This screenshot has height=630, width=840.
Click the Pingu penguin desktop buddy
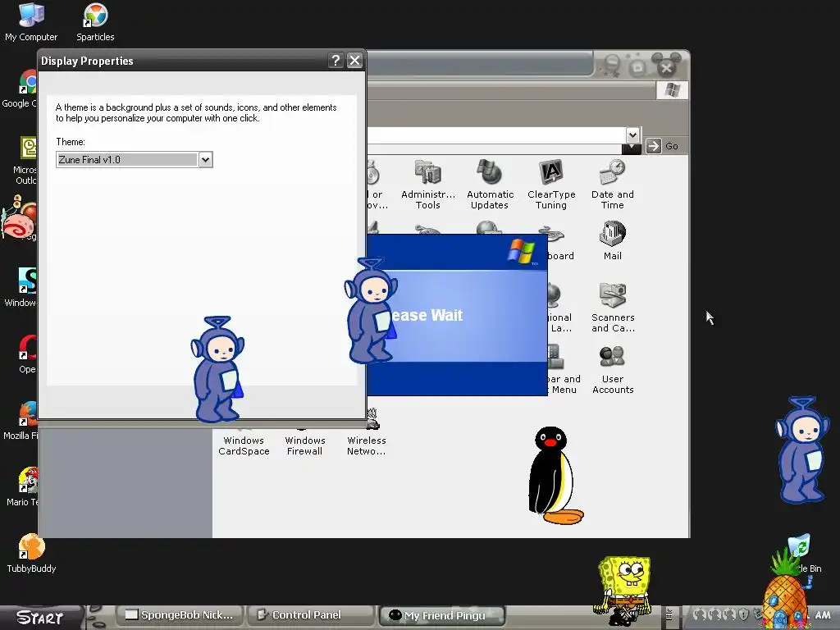point(555,476)
